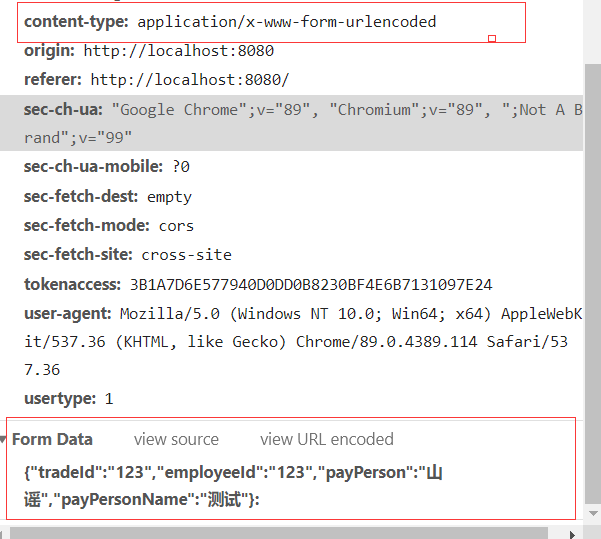Collapse the Form Data section triangle
This screenshot has width=601, height=539.
[x=3, y=439]
